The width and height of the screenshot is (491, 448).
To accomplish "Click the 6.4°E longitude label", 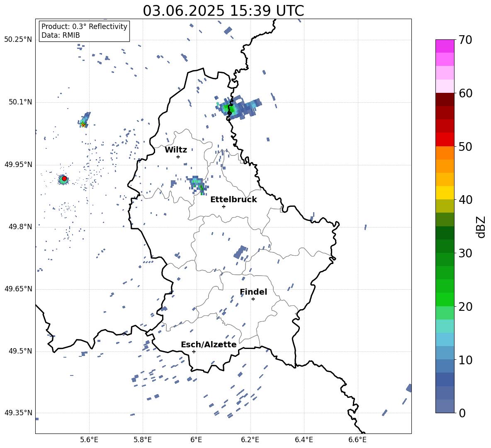I will [304, 440].
